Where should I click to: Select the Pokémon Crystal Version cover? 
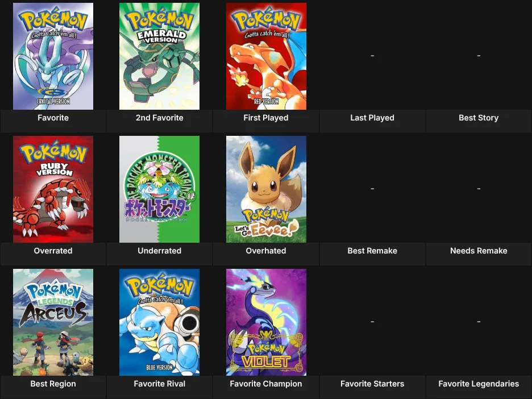(53, 56)
